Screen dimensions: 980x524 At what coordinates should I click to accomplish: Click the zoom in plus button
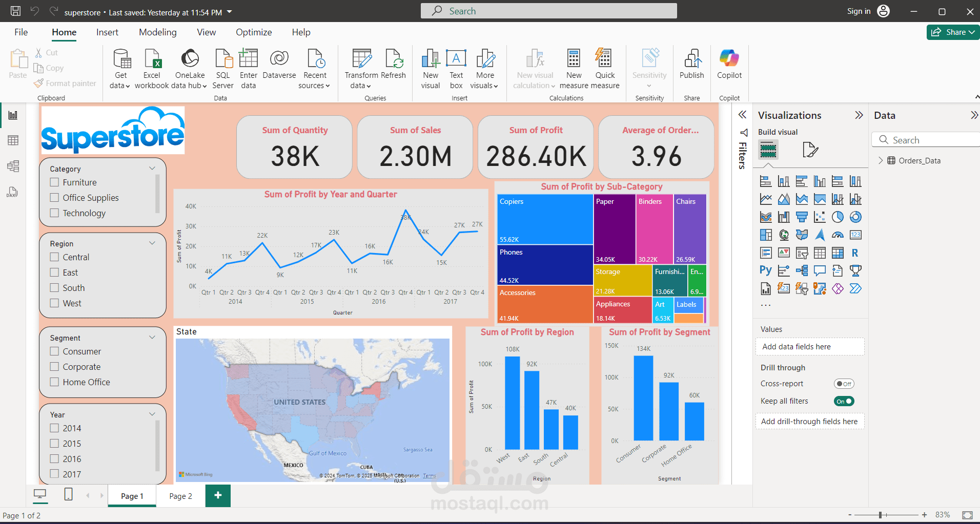click(924, 515)
